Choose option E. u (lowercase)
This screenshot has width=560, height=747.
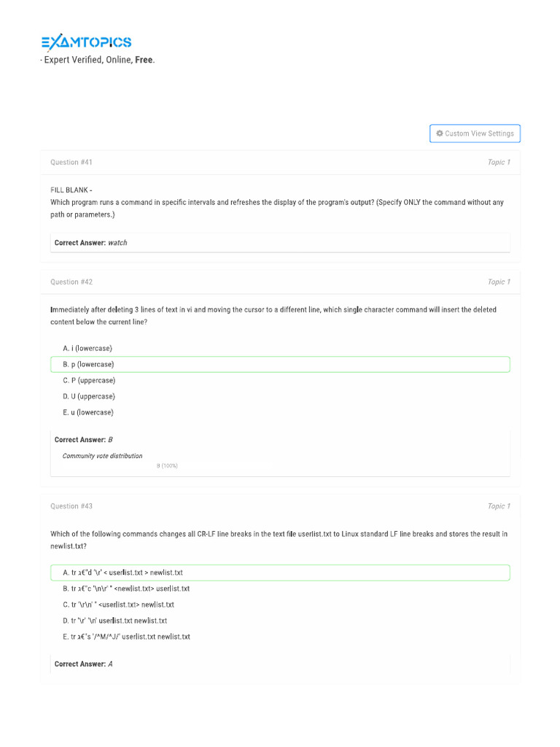tap(88, 412)
